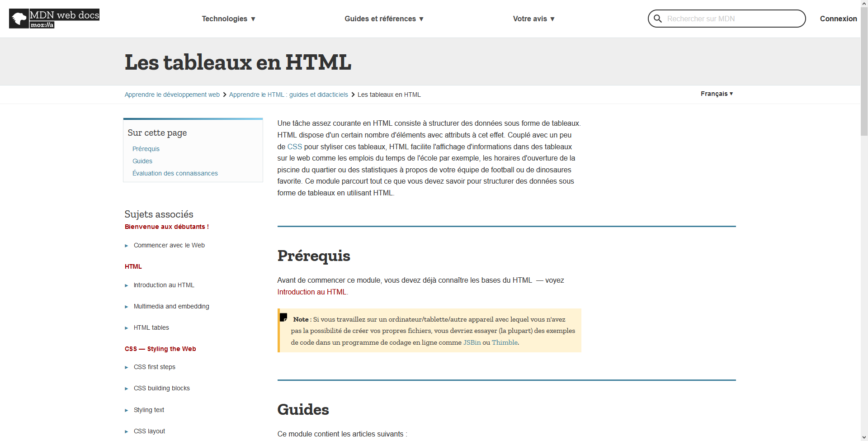
Task: Open Apprendre le HTML guides breadcrumb link
Action: coord(288,95)
